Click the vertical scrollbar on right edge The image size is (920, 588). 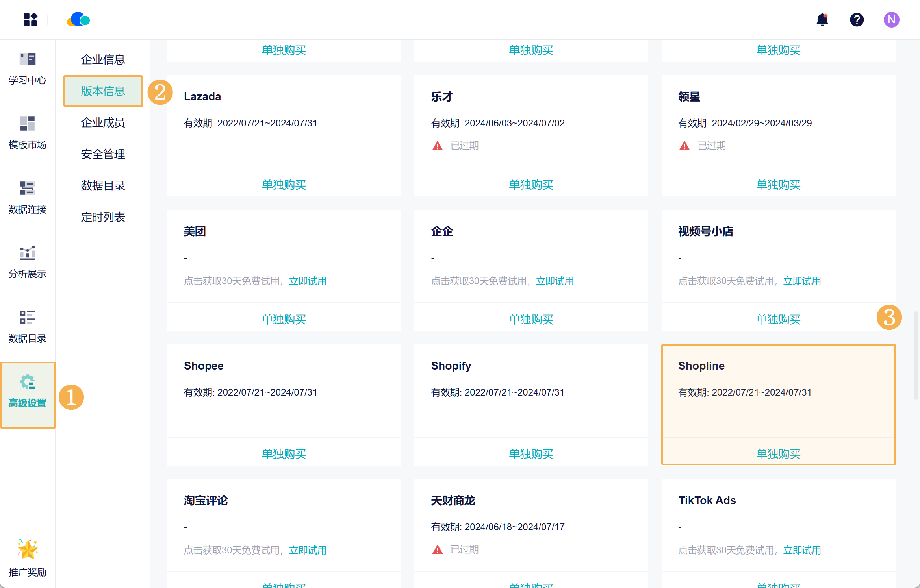(916, 355)
